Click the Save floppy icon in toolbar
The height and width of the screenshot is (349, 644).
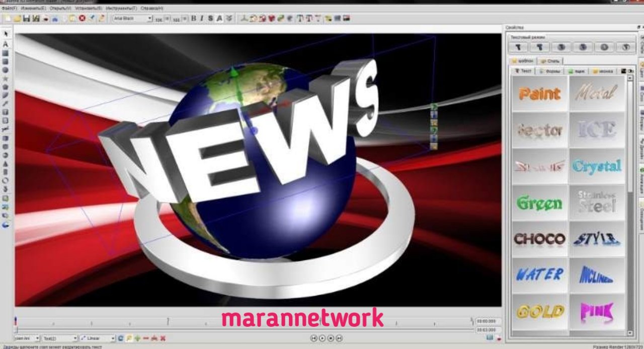(x=26, y=18)
